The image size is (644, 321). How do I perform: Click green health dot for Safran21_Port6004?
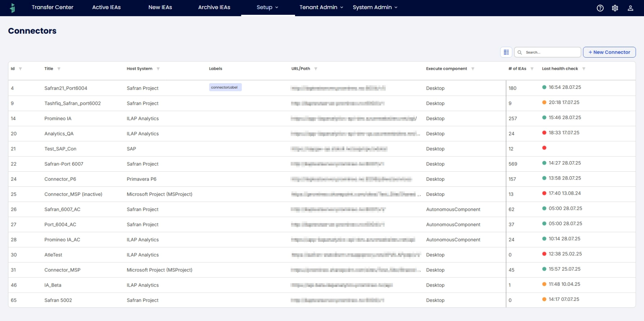544,87
